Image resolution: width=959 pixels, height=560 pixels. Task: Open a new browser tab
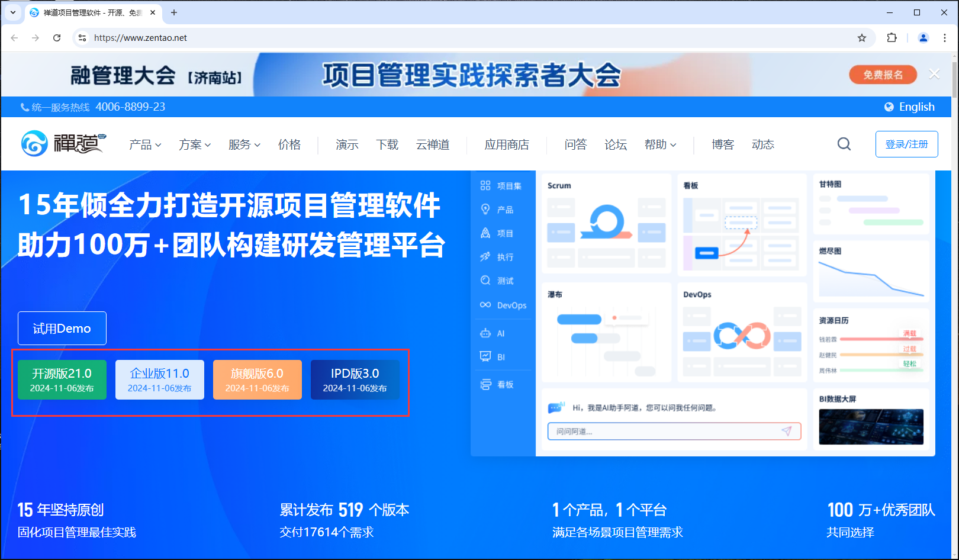coord(174,12)
